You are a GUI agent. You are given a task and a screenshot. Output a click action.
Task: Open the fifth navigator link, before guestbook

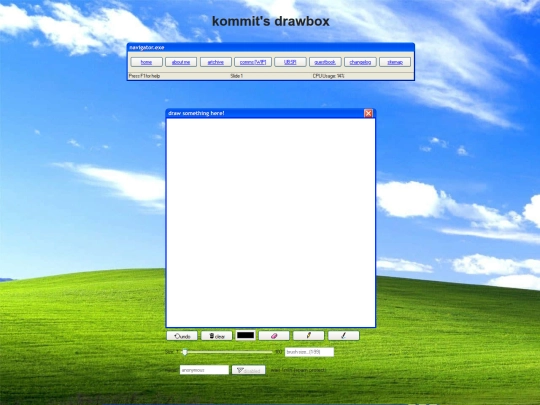pyautogui.click(x=290, y=62)
